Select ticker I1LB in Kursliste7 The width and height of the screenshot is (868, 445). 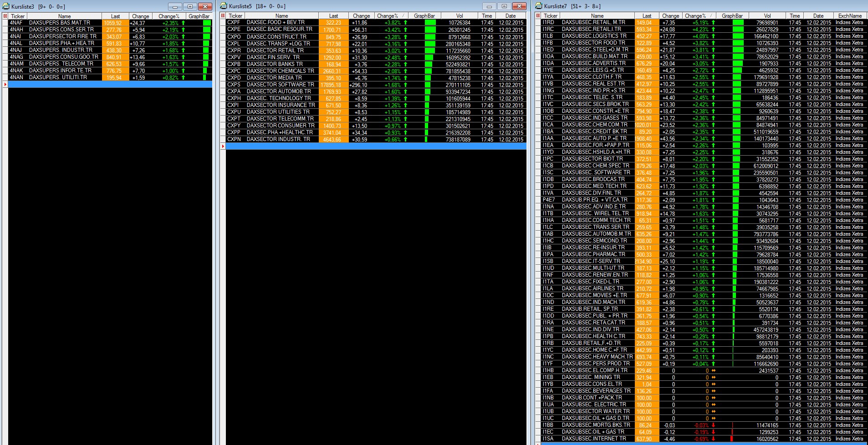coord(548,35)
